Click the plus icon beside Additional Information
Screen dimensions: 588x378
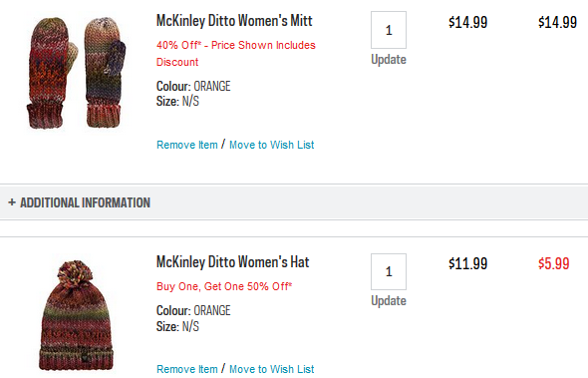(x=12, y=202)
